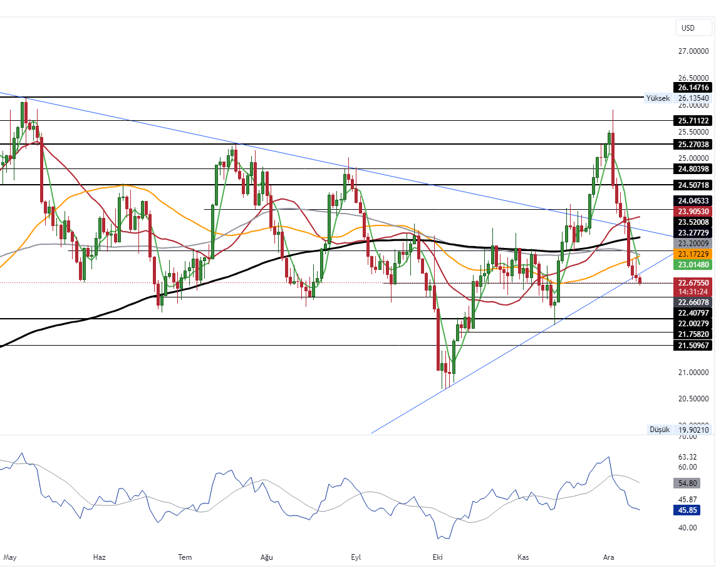721x588 pixels.
Task: Select the 22.00279 horizontal level label
Action: (x=693, y=323)
